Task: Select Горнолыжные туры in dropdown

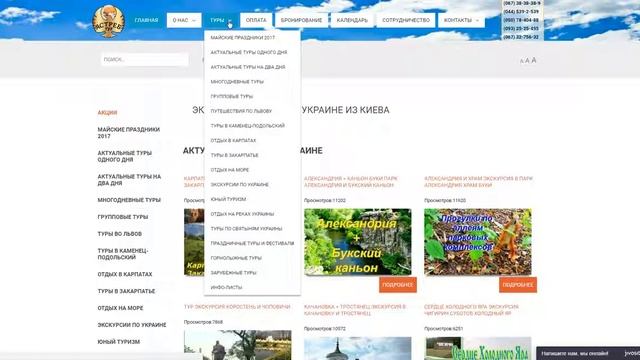Action: pos(236,258)
